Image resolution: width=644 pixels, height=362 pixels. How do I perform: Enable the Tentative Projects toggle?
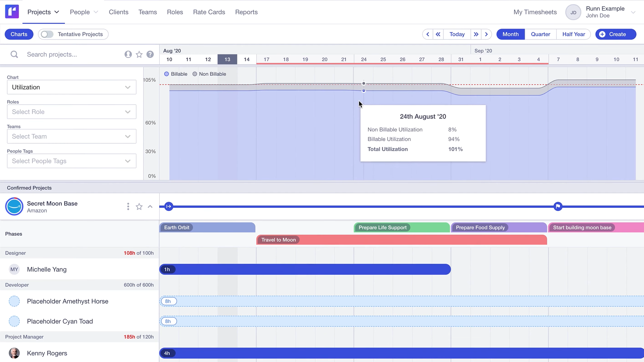coord(46,34)
